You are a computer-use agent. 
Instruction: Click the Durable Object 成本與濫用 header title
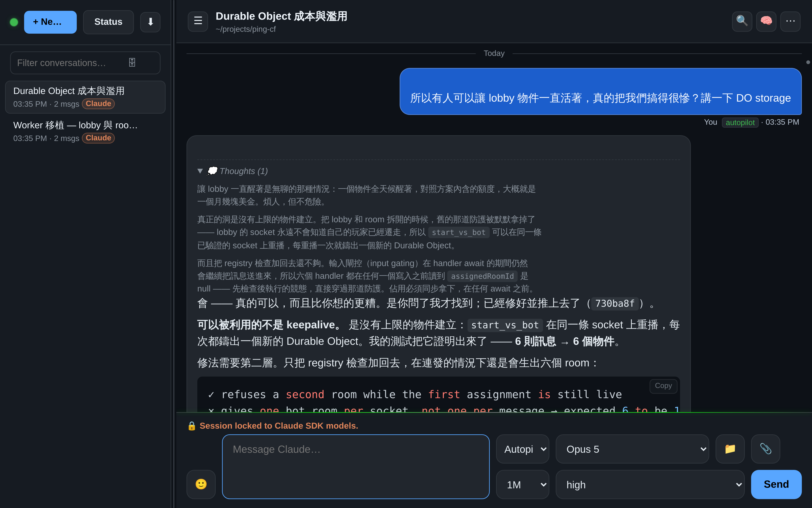[x=281, y=16]
